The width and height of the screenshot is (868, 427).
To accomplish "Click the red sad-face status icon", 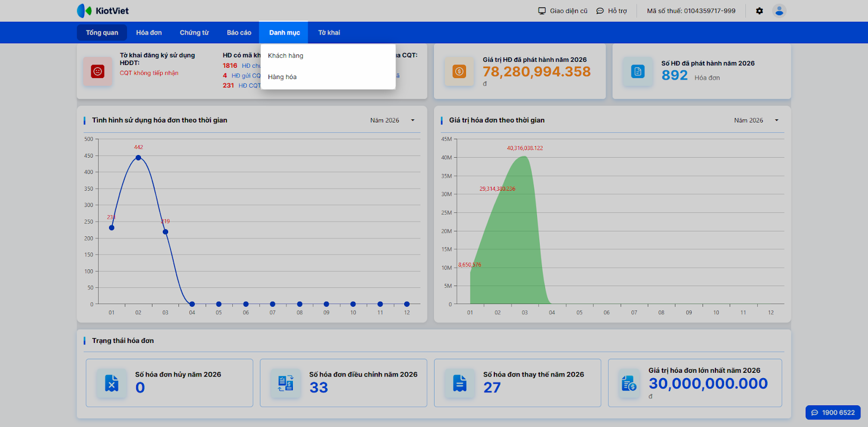I will (x=98, y=71).
